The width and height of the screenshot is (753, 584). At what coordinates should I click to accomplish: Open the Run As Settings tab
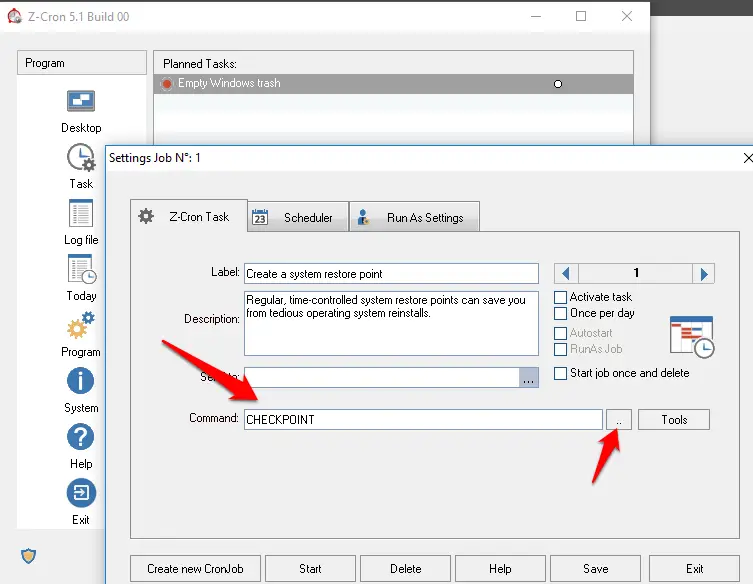414,218
